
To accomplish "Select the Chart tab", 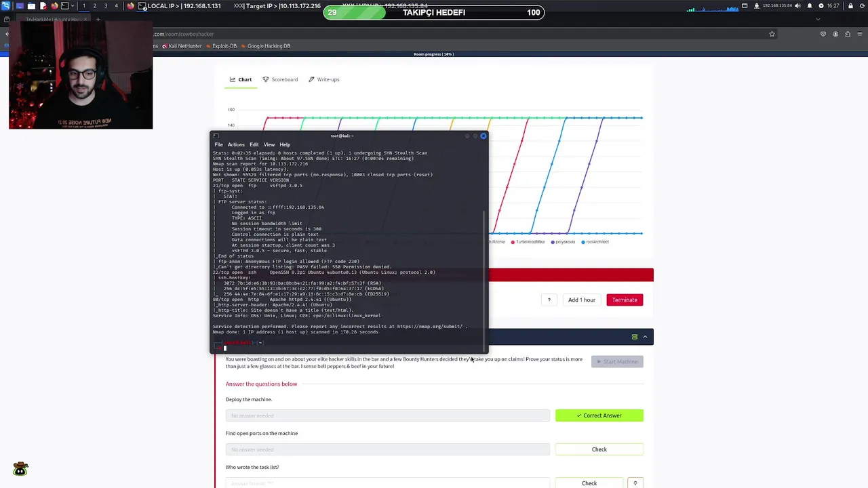I will point(241,79).
